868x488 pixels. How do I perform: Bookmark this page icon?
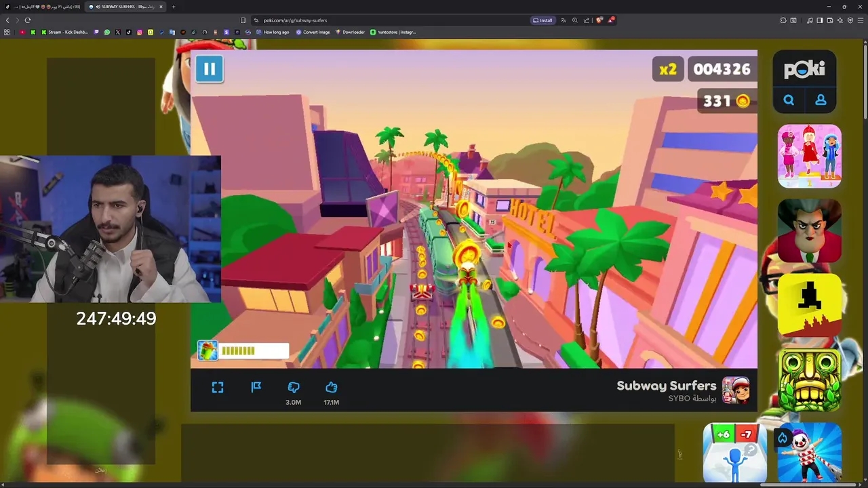click(243, 20)
